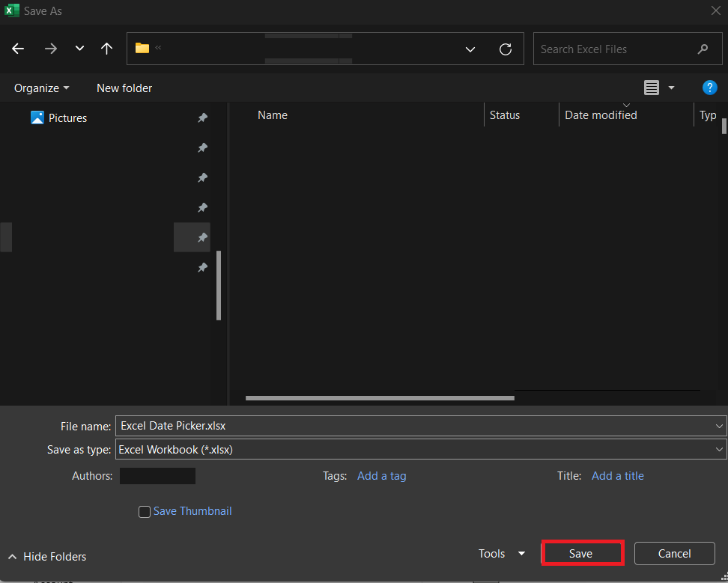Enable the Save Thumbnail checkbox
This screenshot has width=728, height=583.
click(145, 512)
